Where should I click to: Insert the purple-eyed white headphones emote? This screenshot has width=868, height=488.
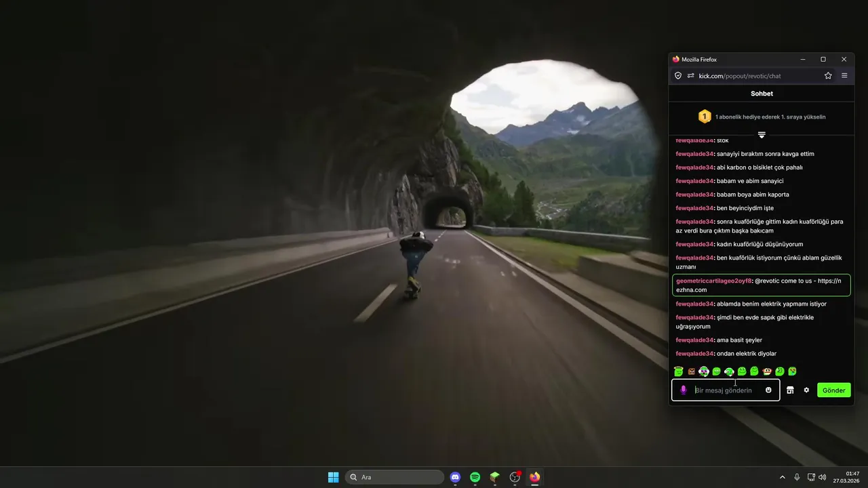tap(704, 371)
